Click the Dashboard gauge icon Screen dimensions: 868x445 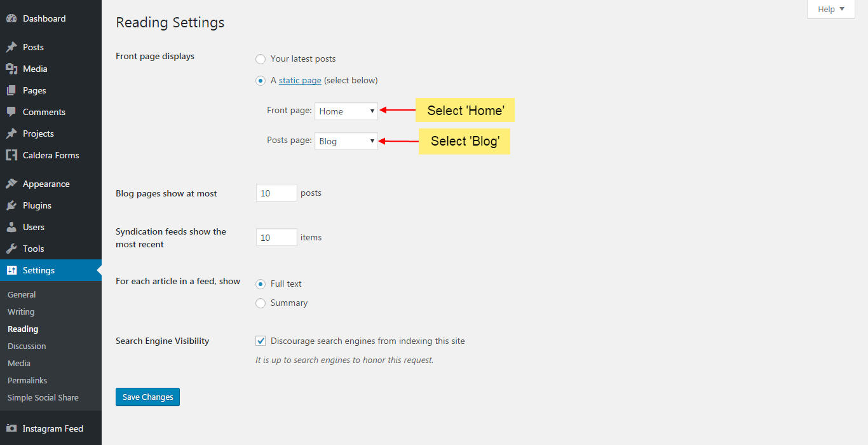tap(11, 19)
